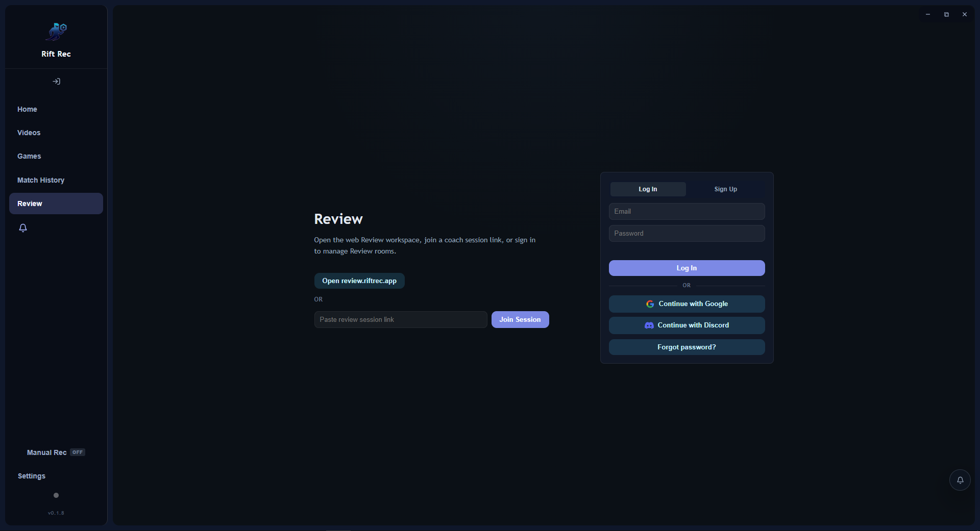Go to Home in sidebar
The image size is (980, 531).
pos(56,109)
